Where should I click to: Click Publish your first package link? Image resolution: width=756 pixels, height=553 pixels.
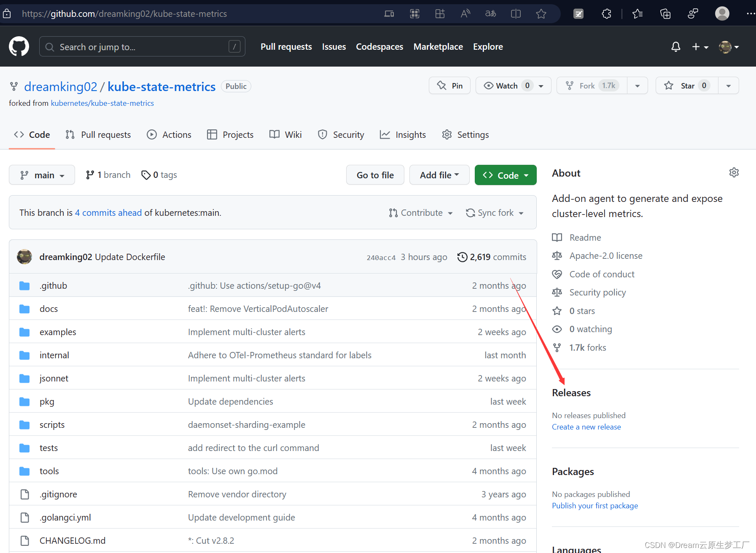tap(595, 506)
